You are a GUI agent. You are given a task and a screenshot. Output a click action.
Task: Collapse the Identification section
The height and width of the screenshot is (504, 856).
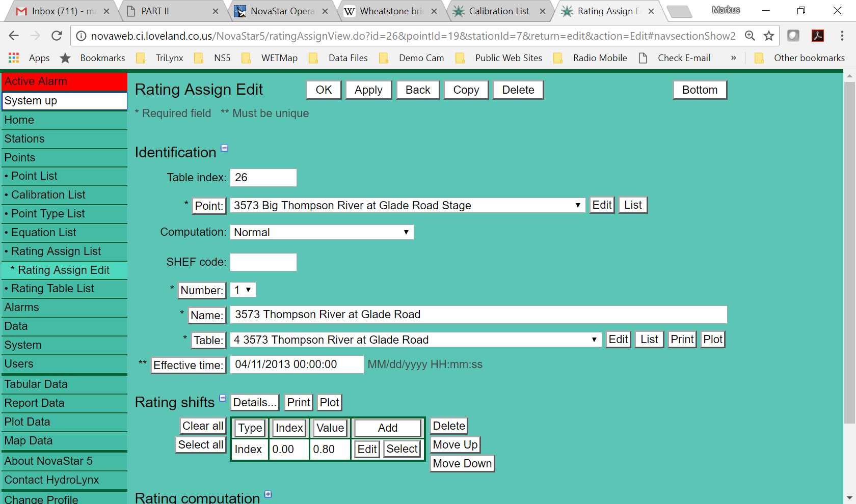point(224,148)
